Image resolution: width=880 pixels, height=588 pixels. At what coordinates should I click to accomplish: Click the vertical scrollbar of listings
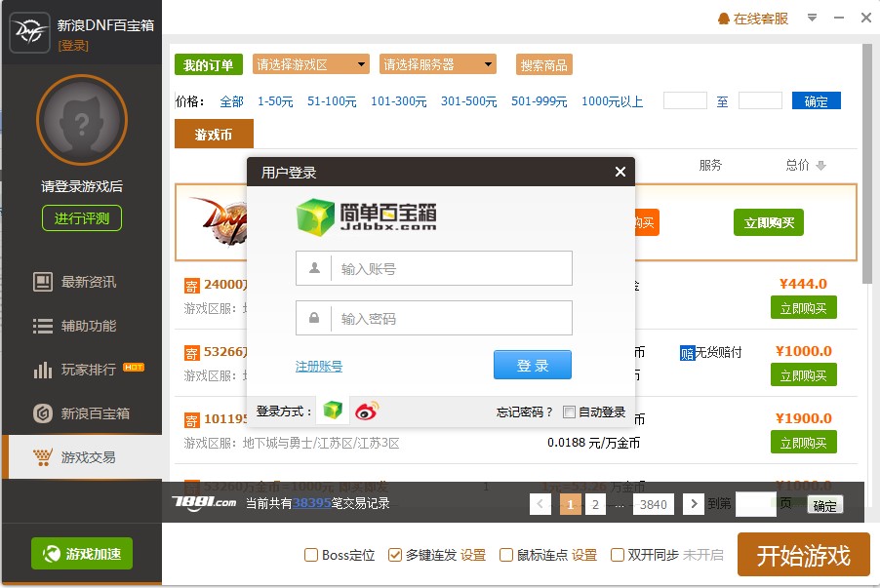coord(867,163)
